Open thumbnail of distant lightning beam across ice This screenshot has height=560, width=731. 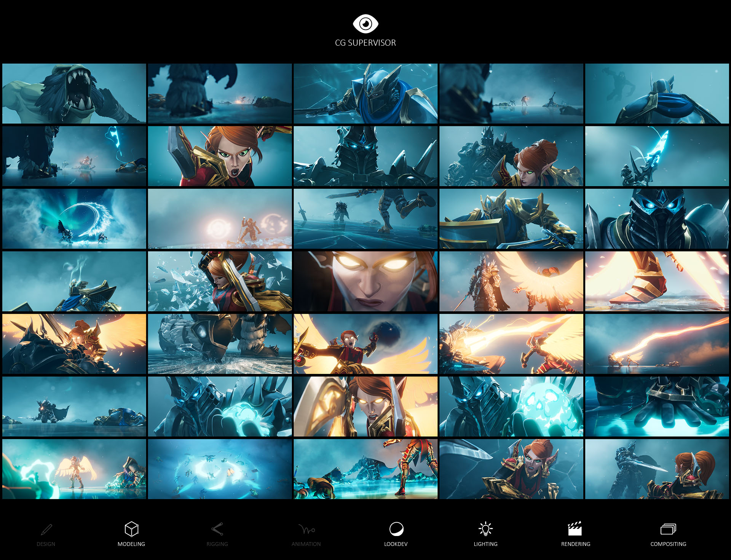pos(657,344)
